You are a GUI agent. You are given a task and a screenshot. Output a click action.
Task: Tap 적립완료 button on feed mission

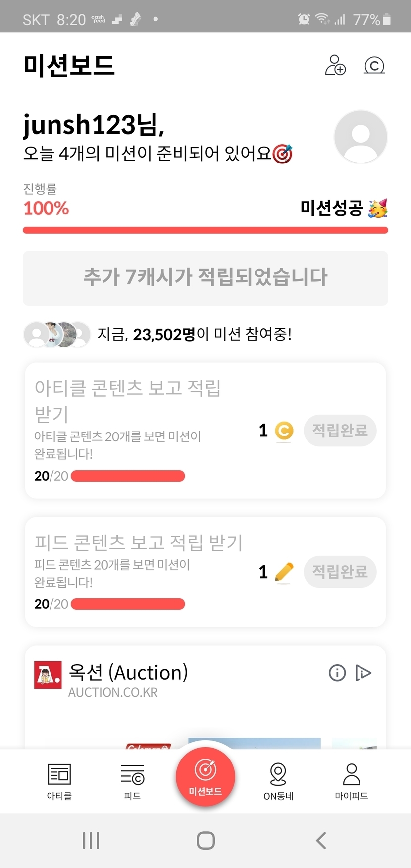340,572
